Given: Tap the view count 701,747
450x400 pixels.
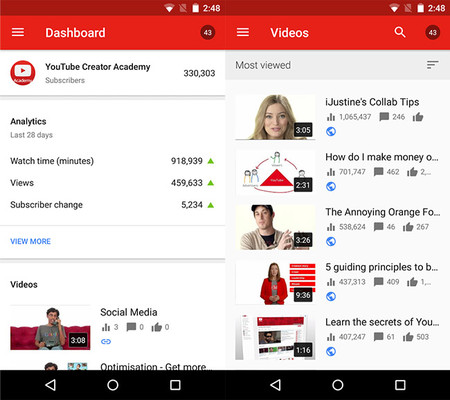Looking at the screenshot, I should click(x=352, y=172).
